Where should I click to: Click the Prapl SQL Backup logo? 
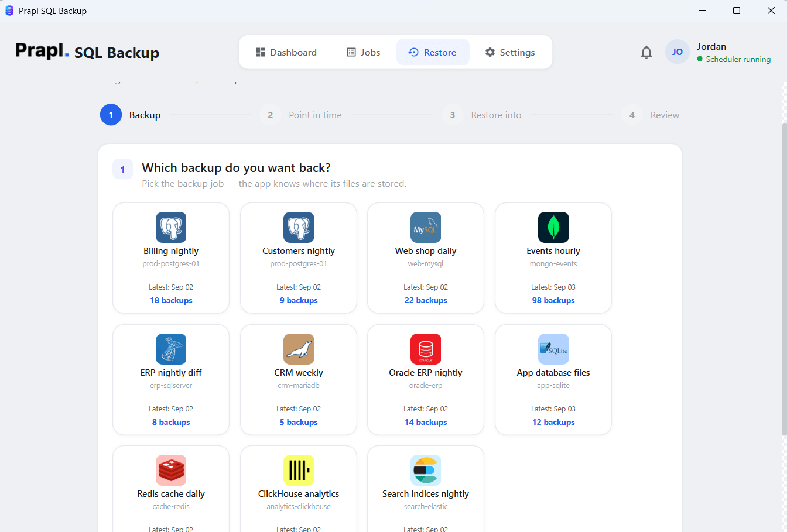[x=87, y=52]
